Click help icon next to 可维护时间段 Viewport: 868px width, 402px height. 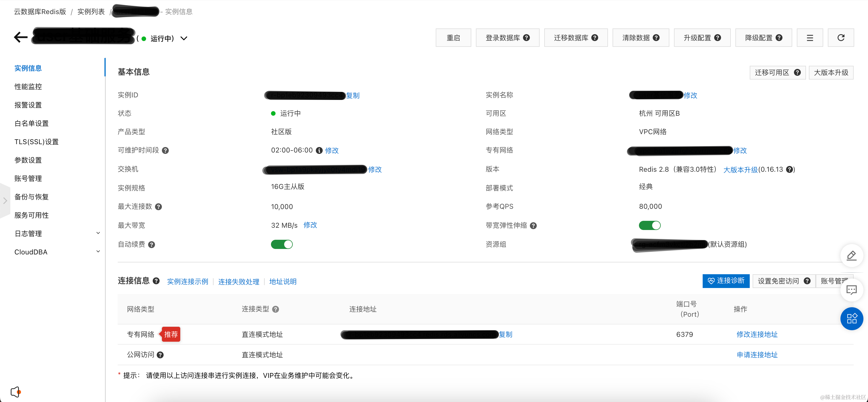click(165, 151)
